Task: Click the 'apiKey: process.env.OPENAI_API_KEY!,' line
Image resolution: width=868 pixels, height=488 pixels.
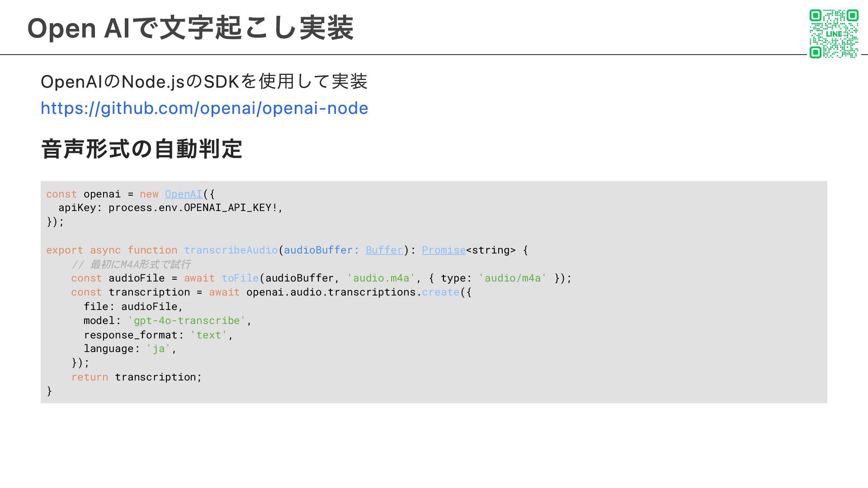Action: 170,208
